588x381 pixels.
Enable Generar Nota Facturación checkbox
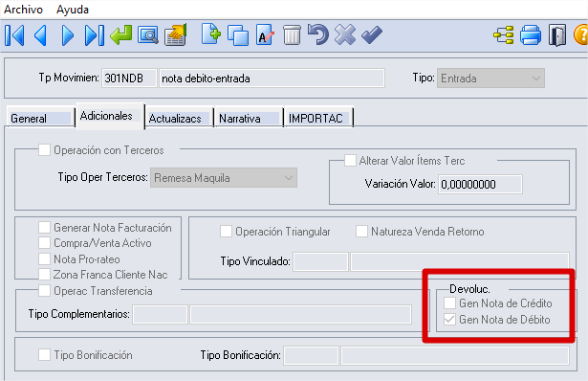[x=44, y=228]
